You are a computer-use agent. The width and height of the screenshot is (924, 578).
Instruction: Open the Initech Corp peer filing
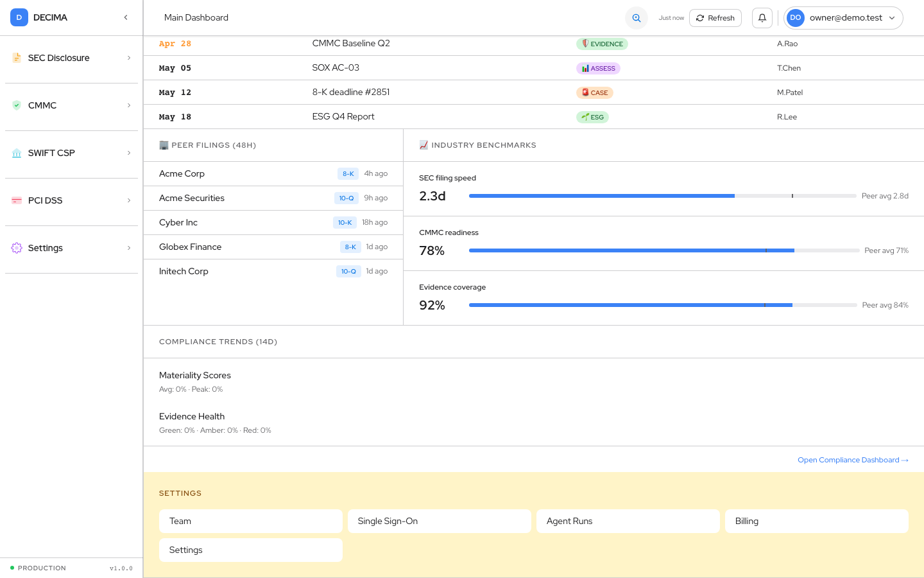pos(273,271)
